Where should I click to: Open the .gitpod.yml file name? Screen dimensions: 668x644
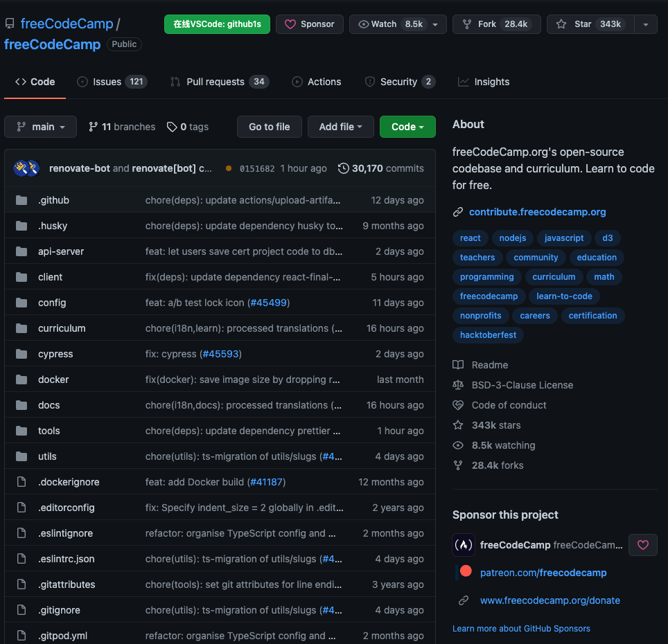coord(62,636)
